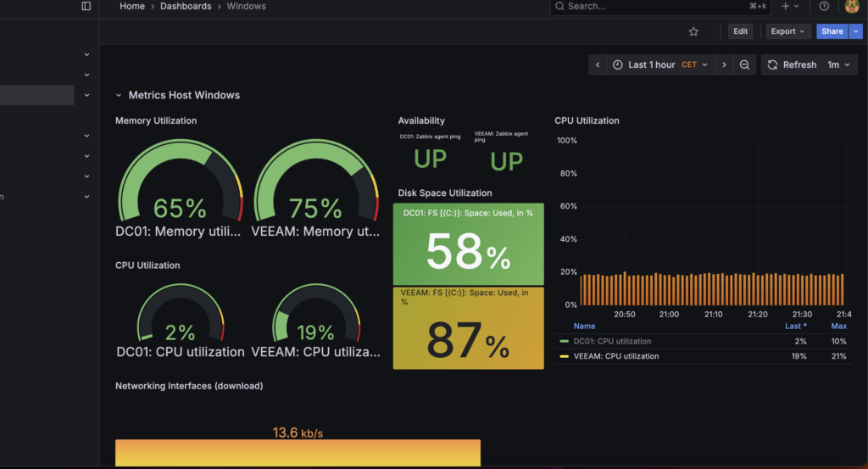Click the plus icon to add new
868x469 pixels.
pos(789,6)
